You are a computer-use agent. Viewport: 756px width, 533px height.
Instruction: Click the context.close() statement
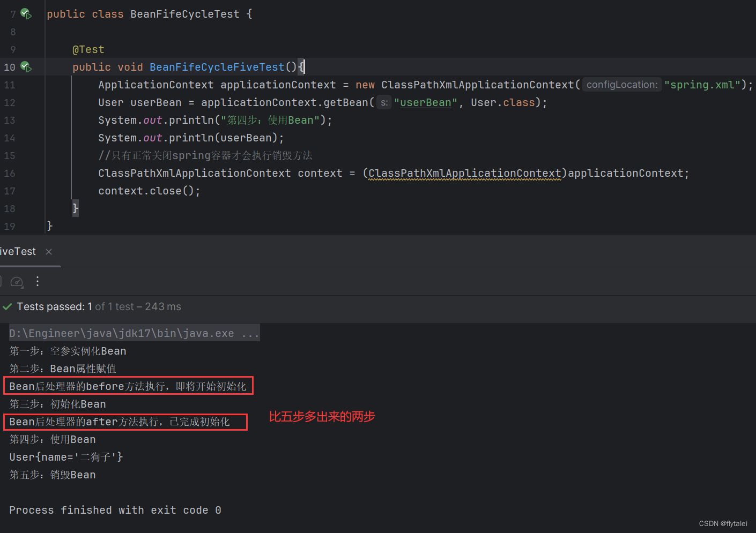click(x=149, y=191)
